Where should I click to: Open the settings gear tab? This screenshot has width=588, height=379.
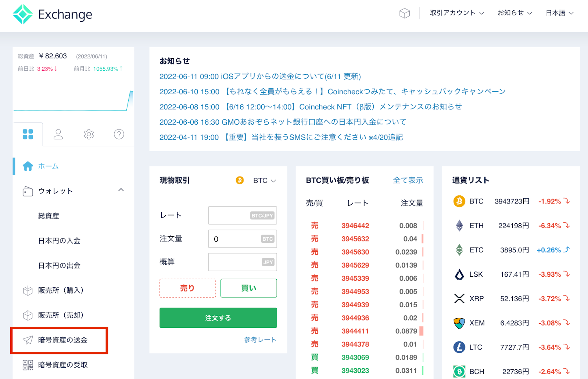pyautogui.click(x=89, y=134)
